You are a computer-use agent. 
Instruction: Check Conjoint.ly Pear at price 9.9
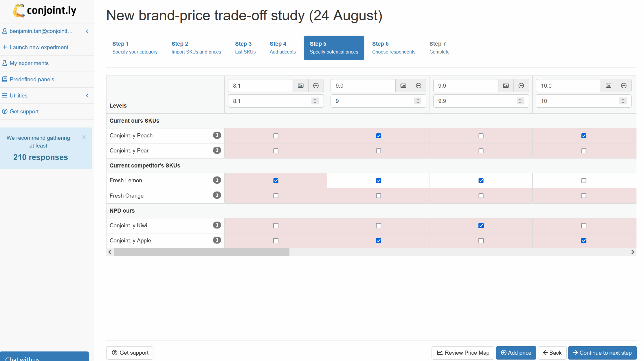(481, 151)
